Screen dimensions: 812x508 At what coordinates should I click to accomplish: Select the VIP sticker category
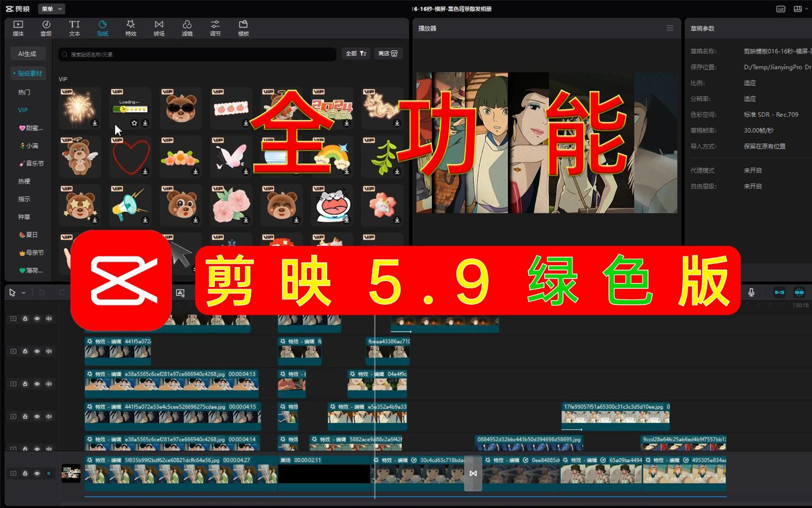click(x=23, y=110)
